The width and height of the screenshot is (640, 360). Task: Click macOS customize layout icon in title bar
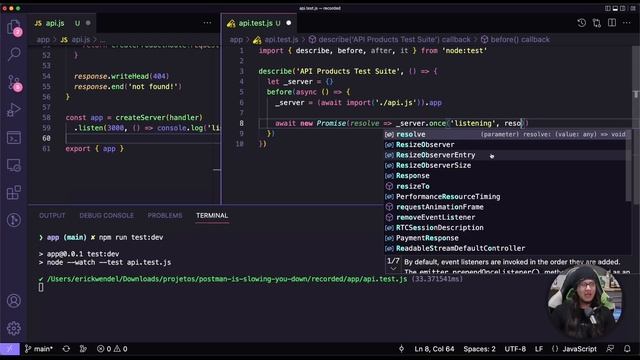[x=633, y=8]
